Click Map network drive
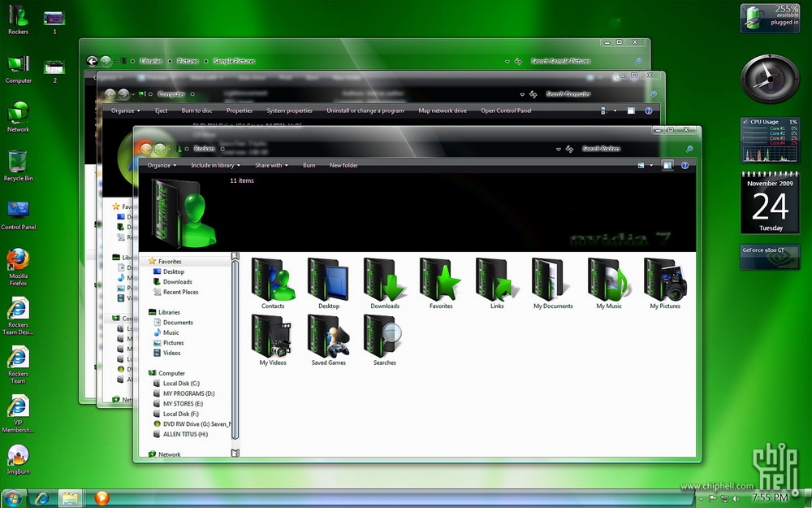The height and width of the screenshot is (508, 812). (x=443, y=111)
